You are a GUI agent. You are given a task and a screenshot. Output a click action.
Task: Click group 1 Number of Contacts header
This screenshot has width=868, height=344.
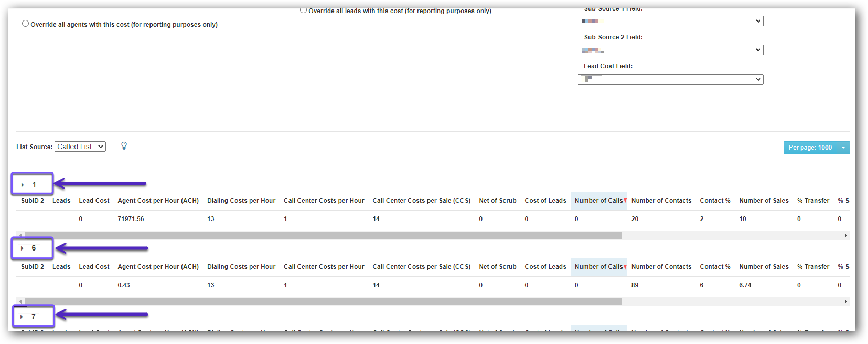[661, 201]
